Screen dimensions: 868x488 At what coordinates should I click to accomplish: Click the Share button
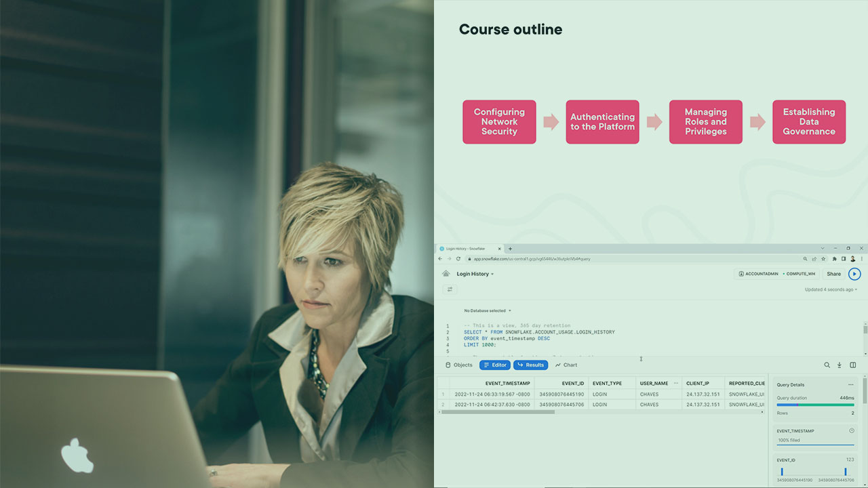(x=833, y=274)
